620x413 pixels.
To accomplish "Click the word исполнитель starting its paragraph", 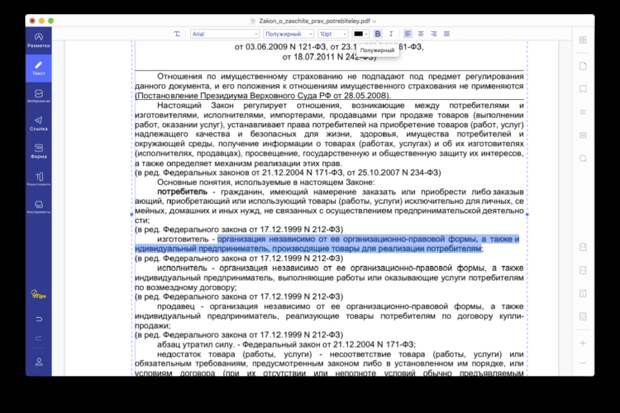I will click(182, 268).
